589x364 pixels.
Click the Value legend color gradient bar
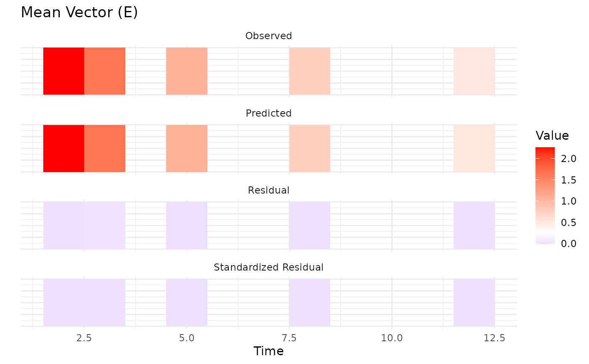click(545, 195)
